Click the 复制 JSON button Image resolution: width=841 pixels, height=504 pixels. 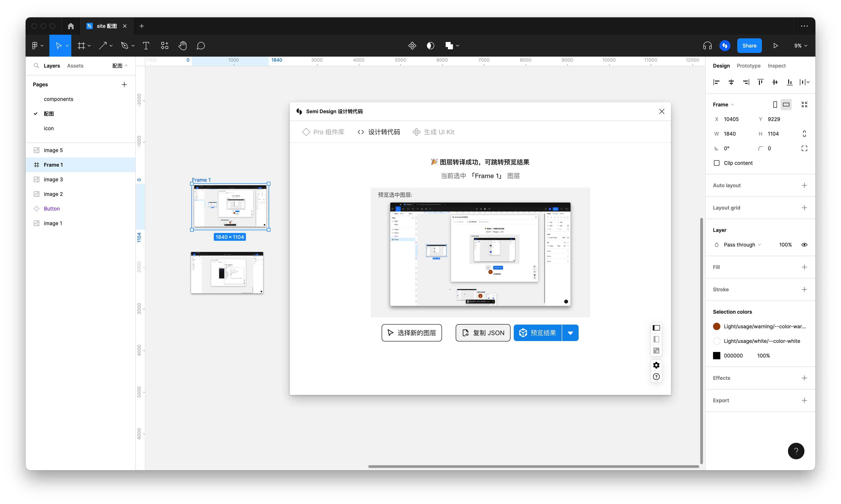[x=483, y=333]
